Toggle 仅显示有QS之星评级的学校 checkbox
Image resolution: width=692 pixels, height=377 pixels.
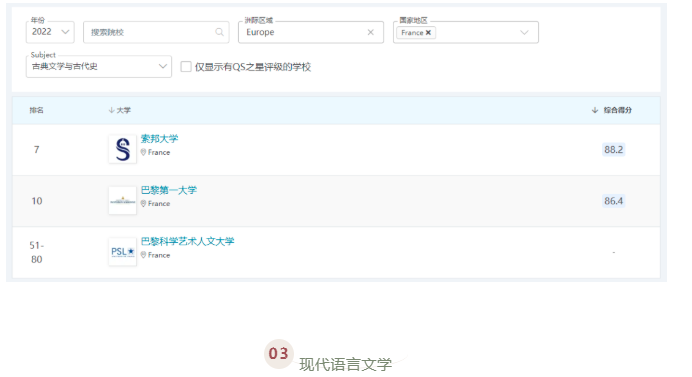point(186,67)
